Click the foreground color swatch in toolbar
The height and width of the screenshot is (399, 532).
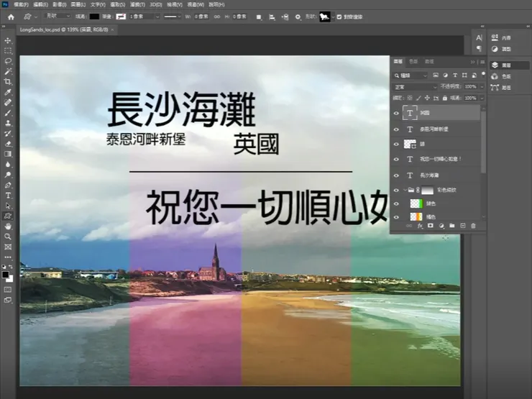5,275
